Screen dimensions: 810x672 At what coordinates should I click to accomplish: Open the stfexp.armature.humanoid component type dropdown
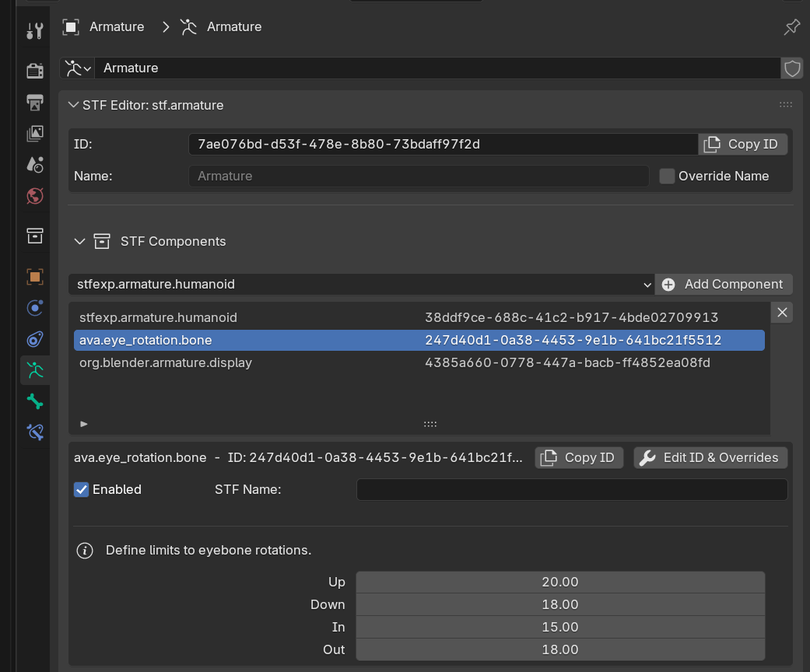(x=361, y=285)
